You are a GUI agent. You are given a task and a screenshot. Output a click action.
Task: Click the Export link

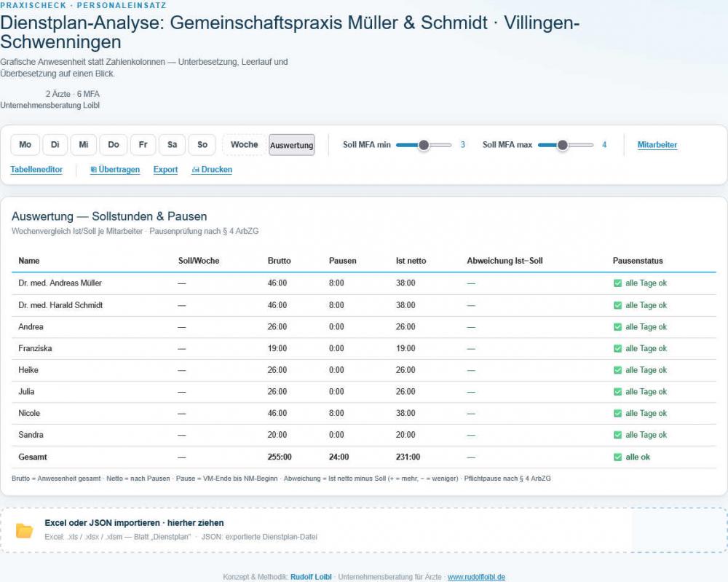[x=165, y=170]
